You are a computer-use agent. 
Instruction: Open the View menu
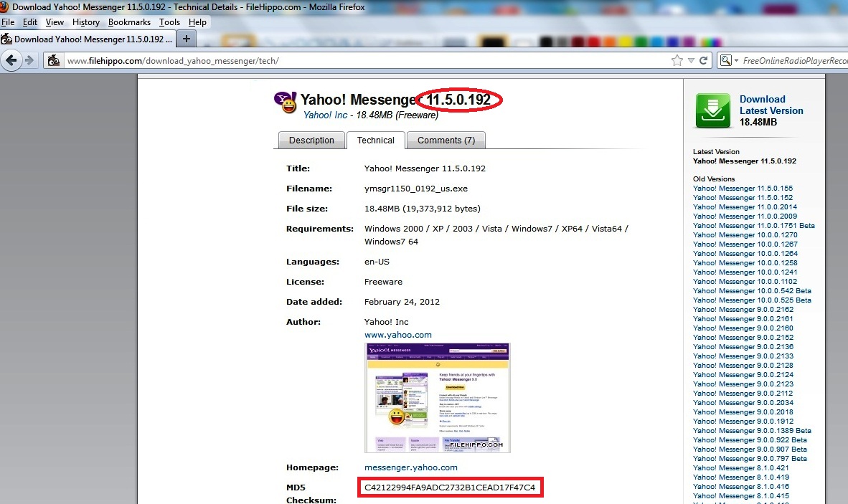point(55,22)
